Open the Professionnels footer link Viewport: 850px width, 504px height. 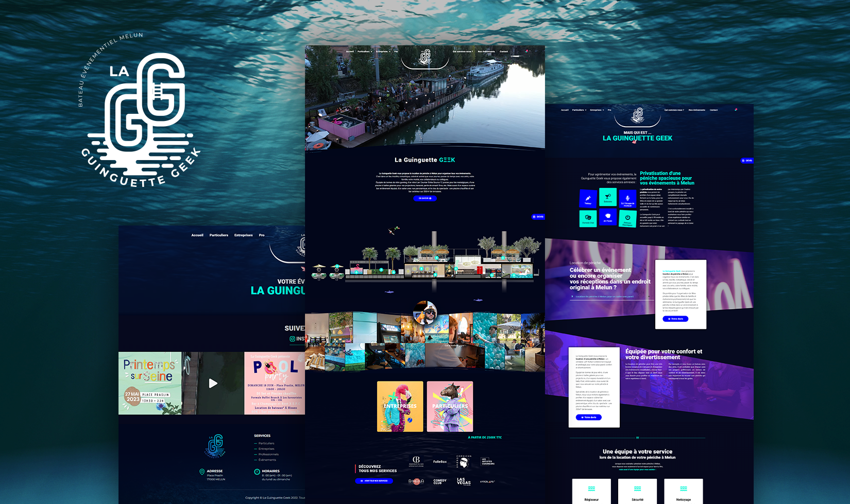coord(268,454)
